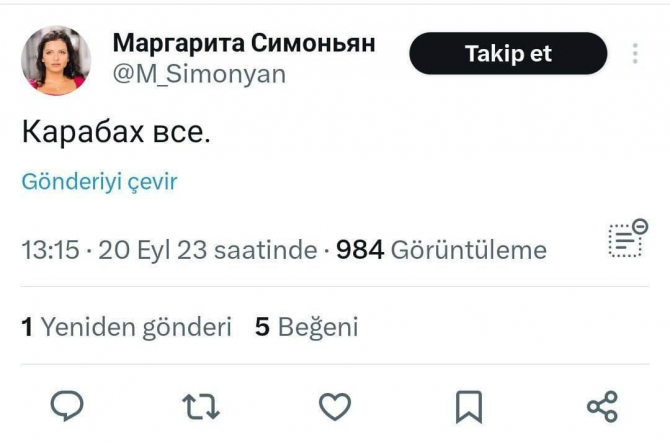Screen dimensions: 670x442
Task: Reply to the Карабах все tweet
Action: [x=66, y=405]
